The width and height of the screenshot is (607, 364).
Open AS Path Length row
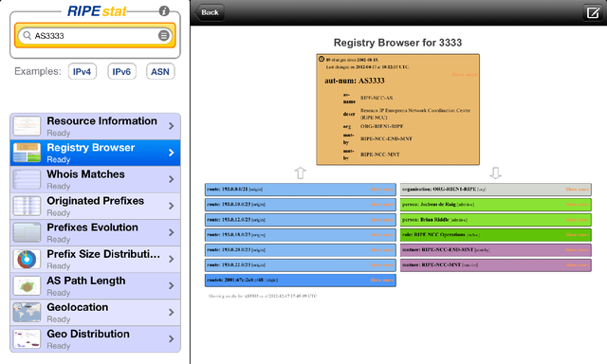(95, 286)
